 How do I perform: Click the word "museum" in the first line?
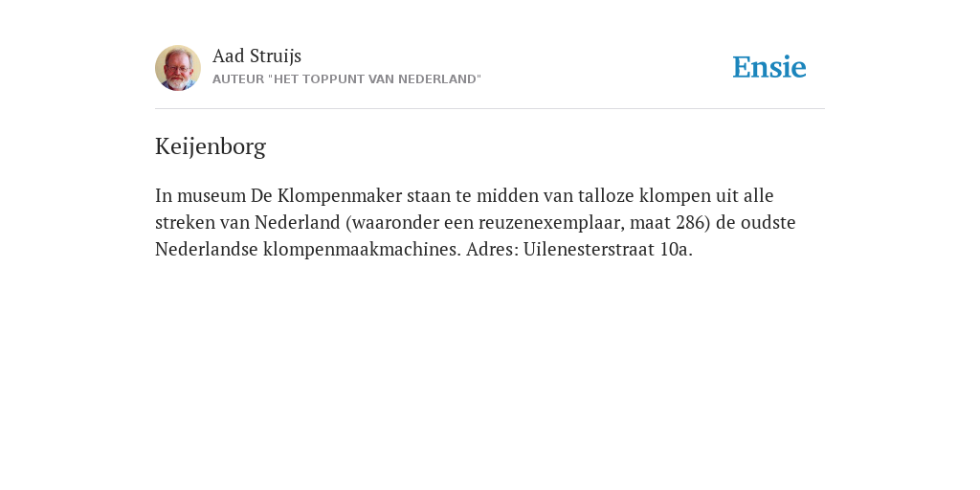(x=212, y=195)
